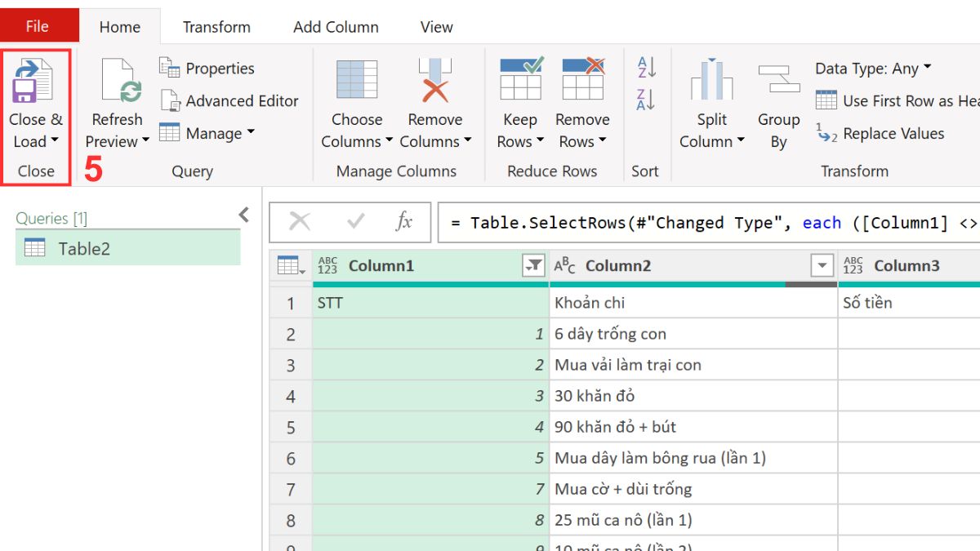The image size is (980, 551).
Task: Select row number 5 header
Action: point(291,427)
